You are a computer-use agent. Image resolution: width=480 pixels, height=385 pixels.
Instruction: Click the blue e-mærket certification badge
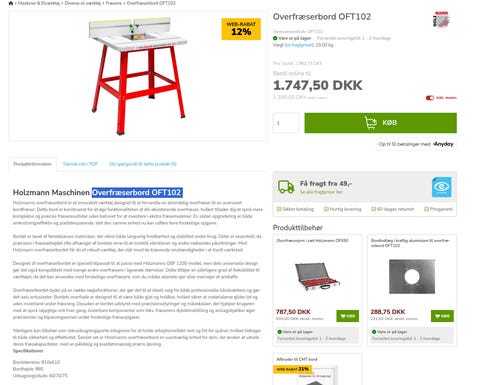(442, 187)
